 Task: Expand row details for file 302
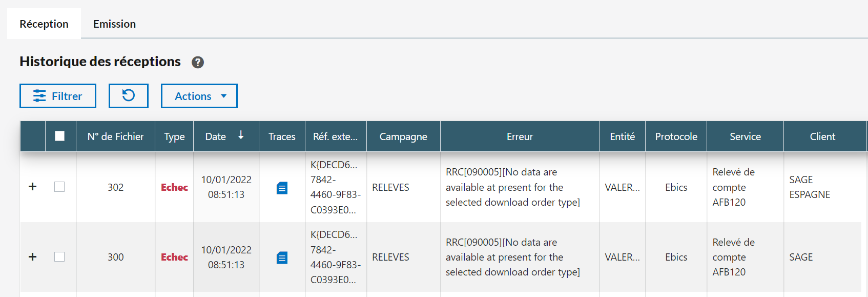click(33, 187)
